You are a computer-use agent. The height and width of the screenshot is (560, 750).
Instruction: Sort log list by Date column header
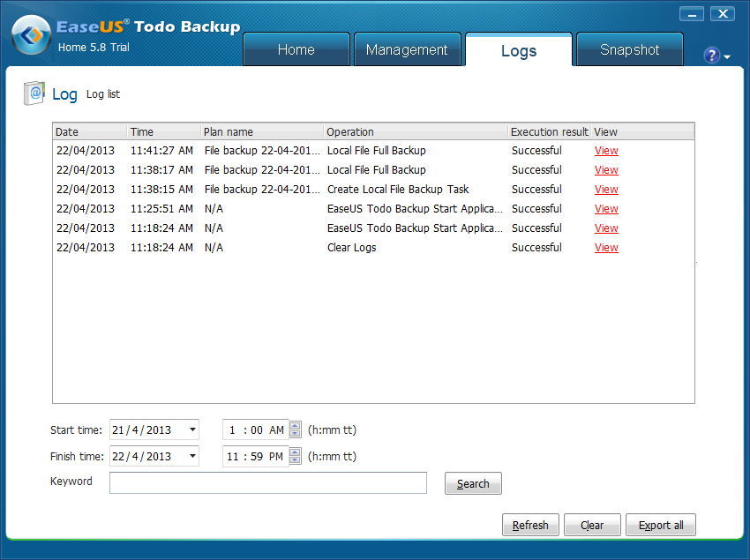(x=89, y=131)
